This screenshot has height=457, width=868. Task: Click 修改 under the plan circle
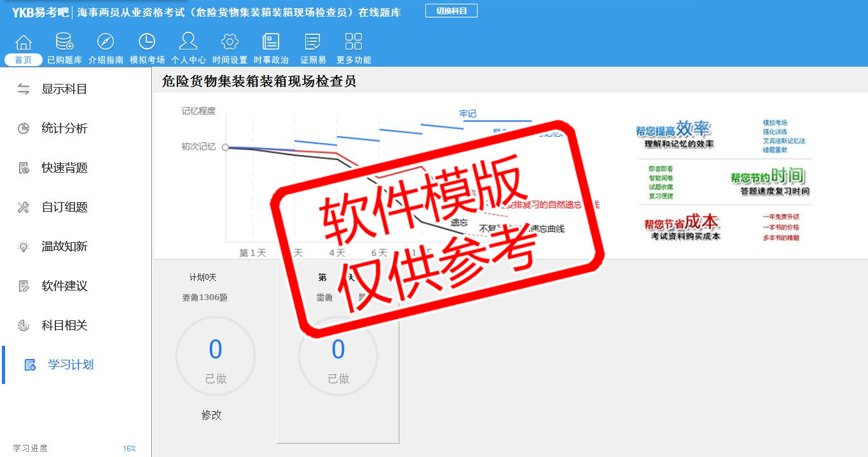point(212,415)
